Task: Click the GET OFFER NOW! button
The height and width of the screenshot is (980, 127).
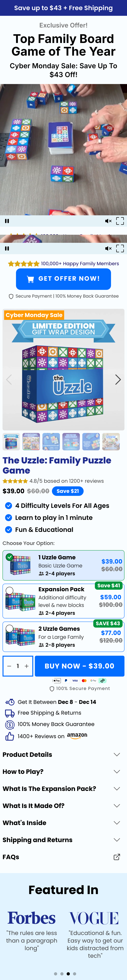Action: click(63, 279)
